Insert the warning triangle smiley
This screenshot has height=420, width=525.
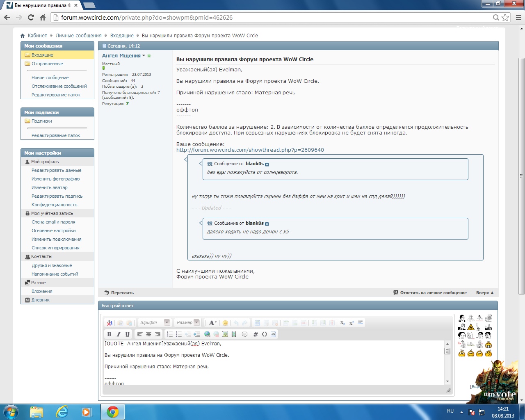click(471, 327)
